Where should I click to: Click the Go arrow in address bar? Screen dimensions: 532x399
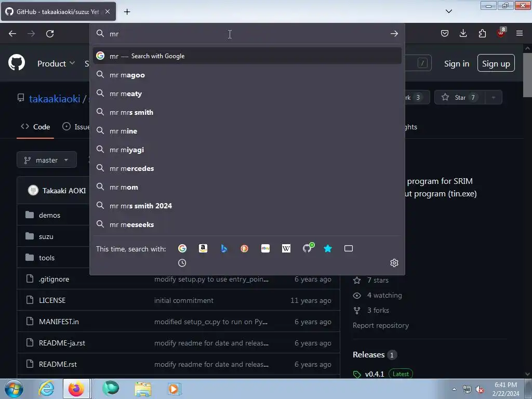point(394,33)
